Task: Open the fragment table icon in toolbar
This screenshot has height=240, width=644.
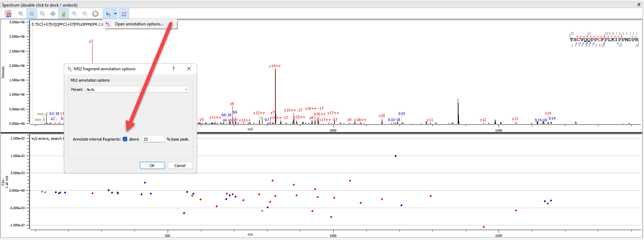Action: coord(8,14)
